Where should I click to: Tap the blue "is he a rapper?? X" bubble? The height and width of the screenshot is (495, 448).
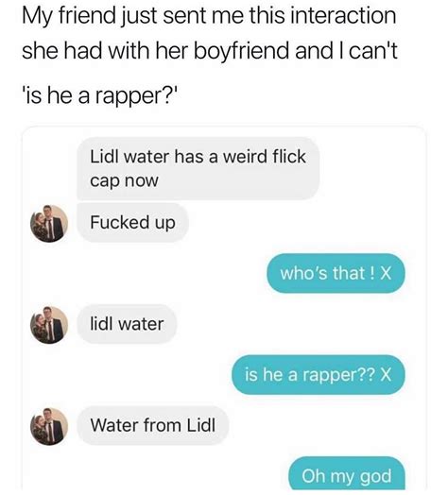[319, 375]
